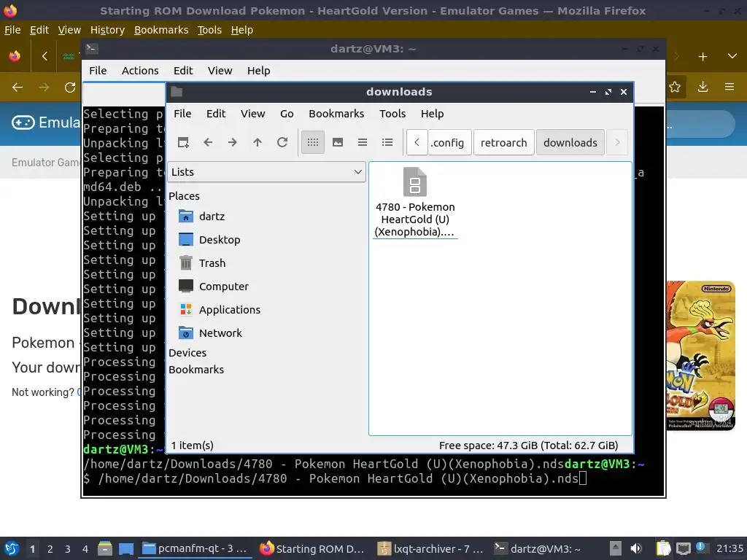
Task: Open View menu in terminal window
Action: coord(220,71)
